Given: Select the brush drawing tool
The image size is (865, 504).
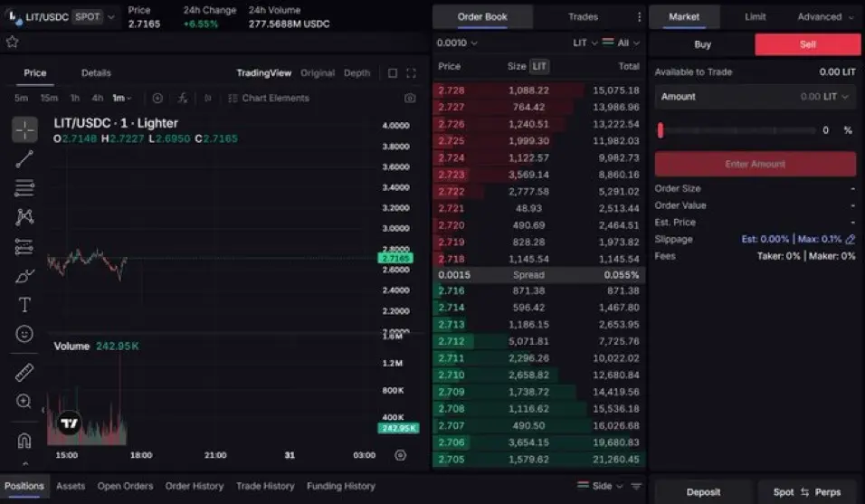Looking at the screenshot, I should click(24, 275).
